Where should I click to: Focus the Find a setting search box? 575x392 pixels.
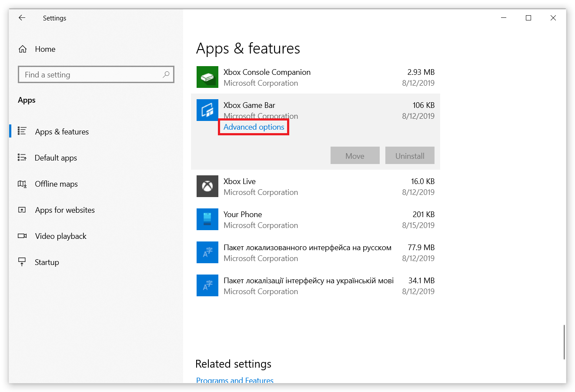[96, 74]
